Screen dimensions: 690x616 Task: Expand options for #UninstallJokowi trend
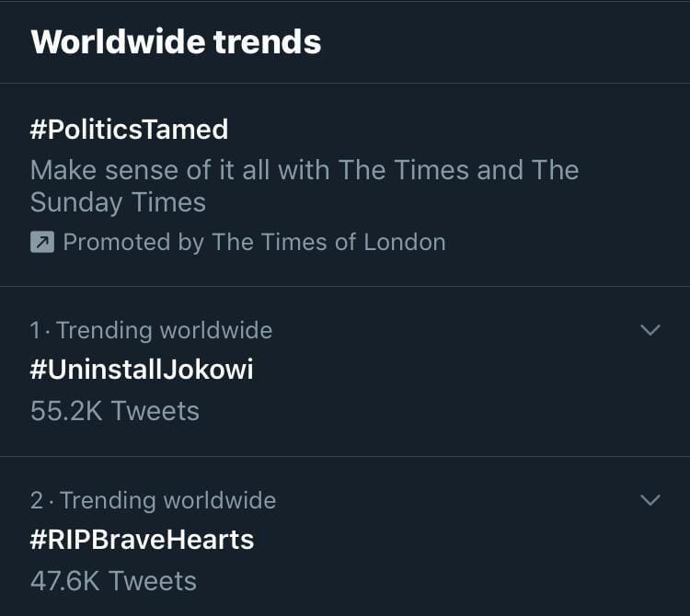point(650,330)
